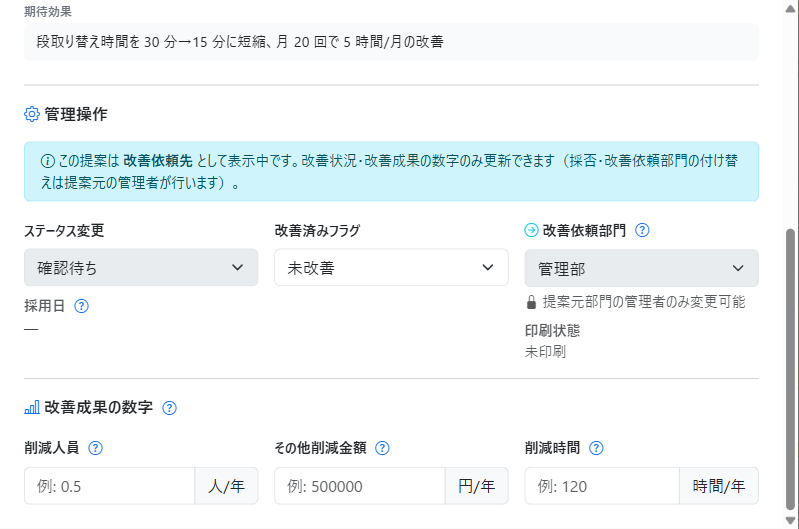This screenshot has height=529, width=799.
Task: Open the help icon next to 削減時間
Action: pos(596,448)
